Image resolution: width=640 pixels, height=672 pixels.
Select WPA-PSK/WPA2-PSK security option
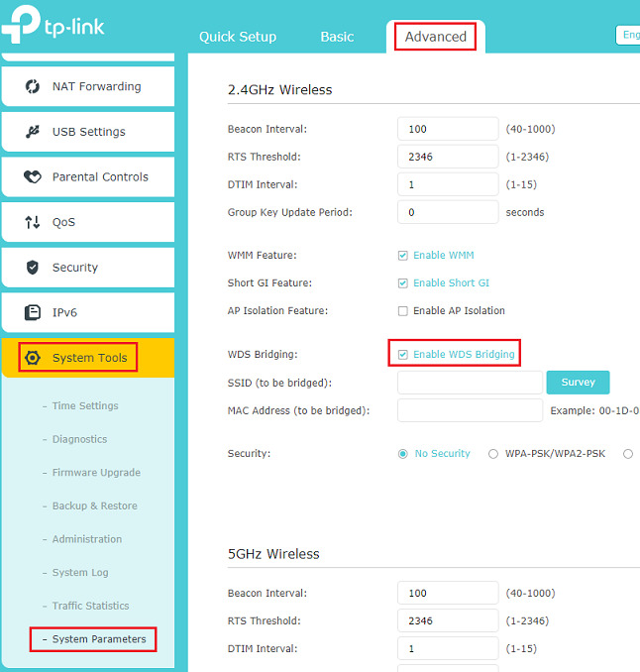(493, 454)
